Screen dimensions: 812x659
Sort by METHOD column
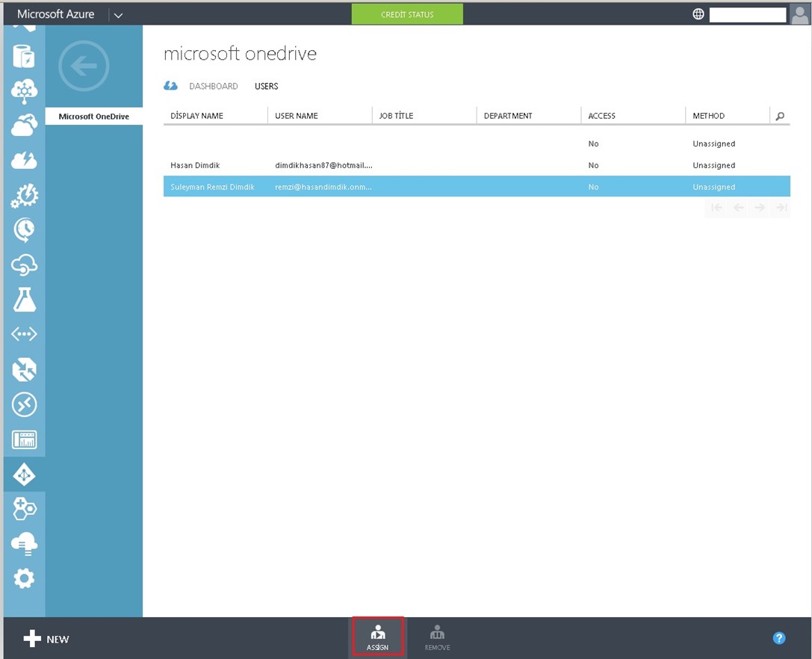(x=708, y=116)
